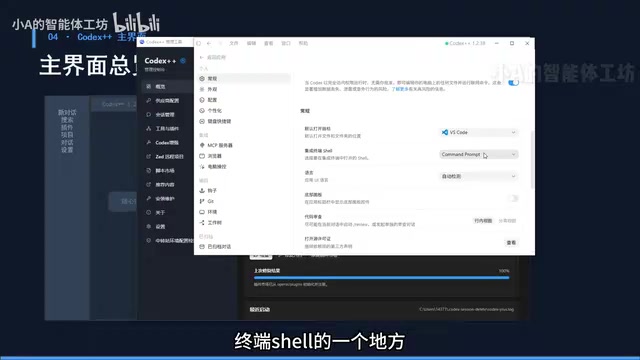Open 常规 general settings in settings sidebar

244,78
